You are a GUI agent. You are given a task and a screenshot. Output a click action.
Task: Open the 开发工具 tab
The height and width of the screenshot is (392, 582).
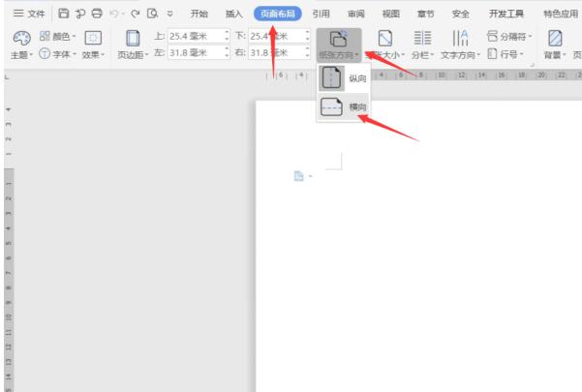(506, 14)
